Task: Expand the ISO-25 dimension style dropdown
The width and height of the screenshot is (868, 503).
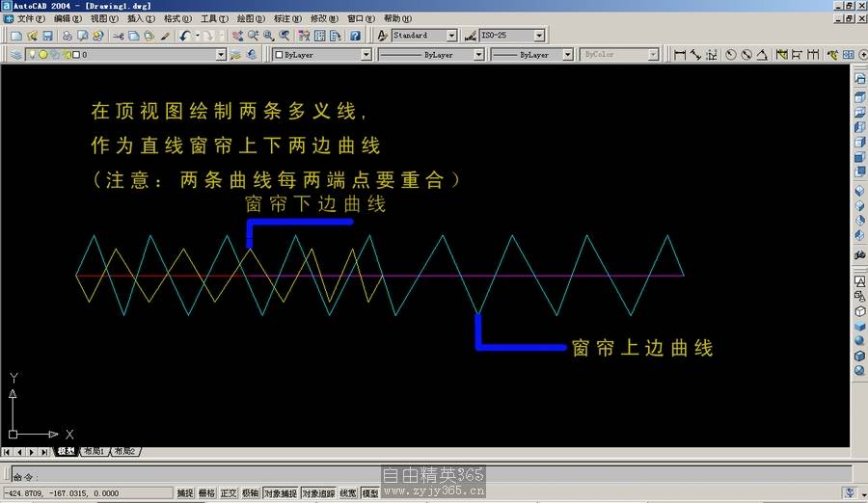Action: (538, 36)
